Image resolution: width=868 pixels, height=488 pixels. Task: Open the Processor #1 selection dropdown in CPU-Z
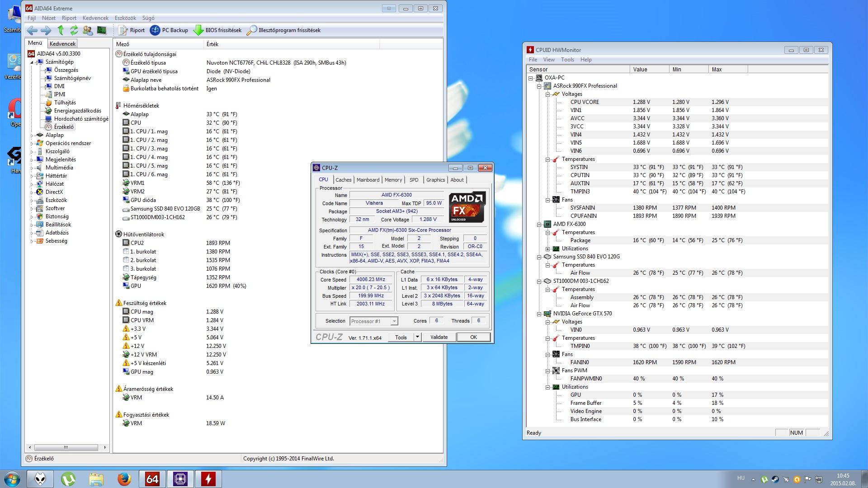pyautogui.click(x=374, y=321)
